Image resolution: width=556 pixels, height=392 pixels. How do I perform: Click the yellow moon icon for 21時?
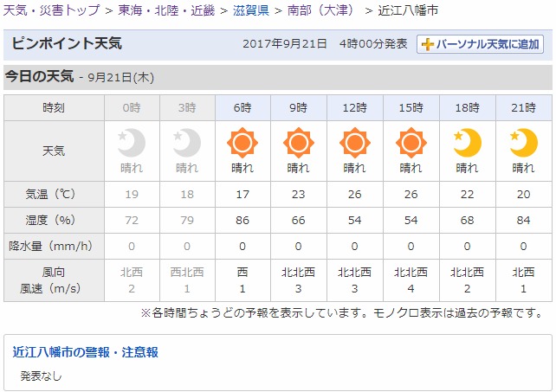pos(523,143)
